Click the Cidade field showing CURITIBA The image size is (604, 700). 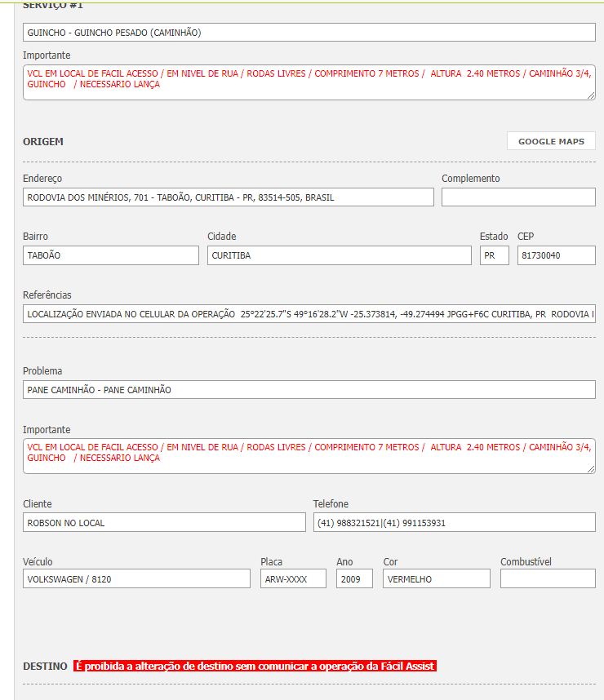(x=339, y=255)
